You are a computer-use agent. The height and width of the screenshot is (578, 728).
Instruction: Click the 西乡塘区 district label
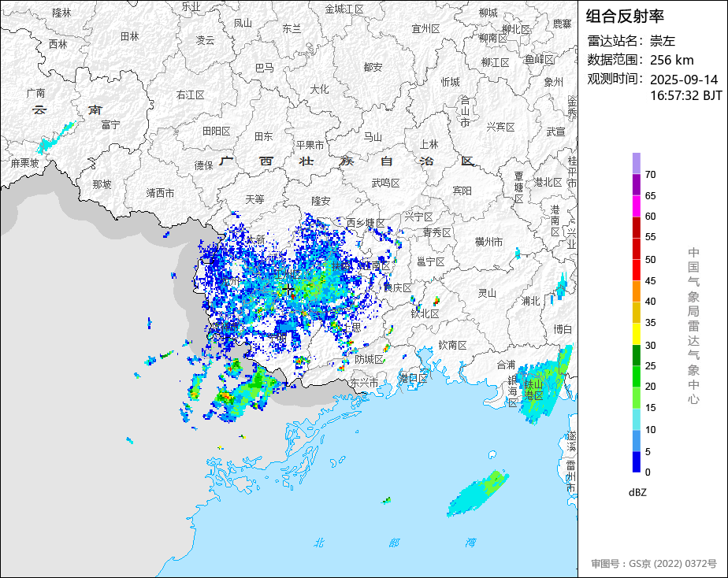[x=366, y=223]
